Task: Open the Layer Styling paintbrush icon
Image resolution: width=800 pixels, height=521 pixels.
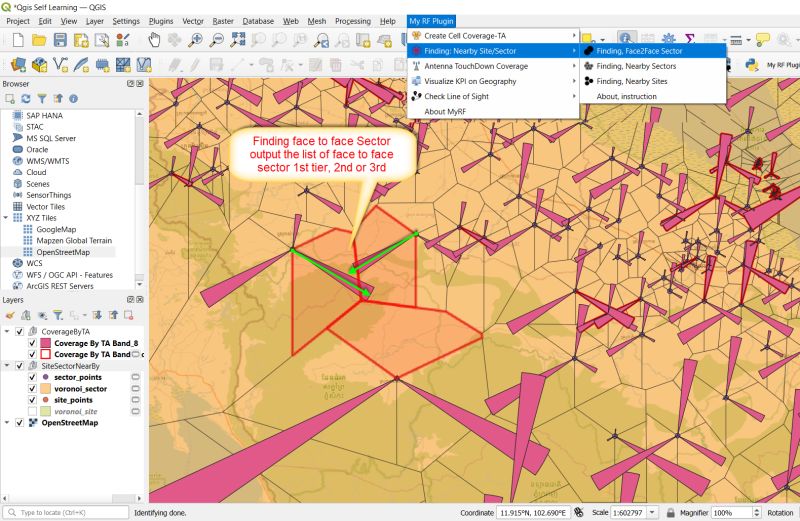Action: click(x=10, y=315)
